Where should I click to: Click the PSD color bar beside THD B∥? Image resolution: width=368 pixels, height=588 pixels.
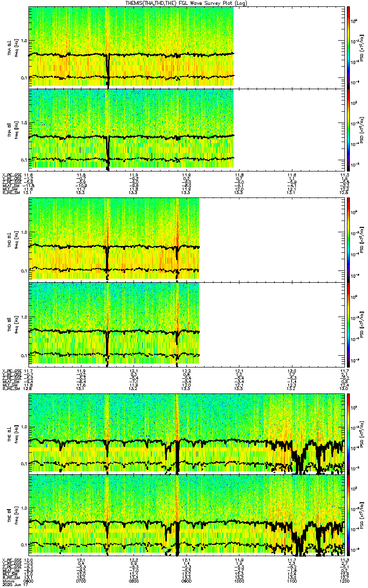(x=348, y=323)
